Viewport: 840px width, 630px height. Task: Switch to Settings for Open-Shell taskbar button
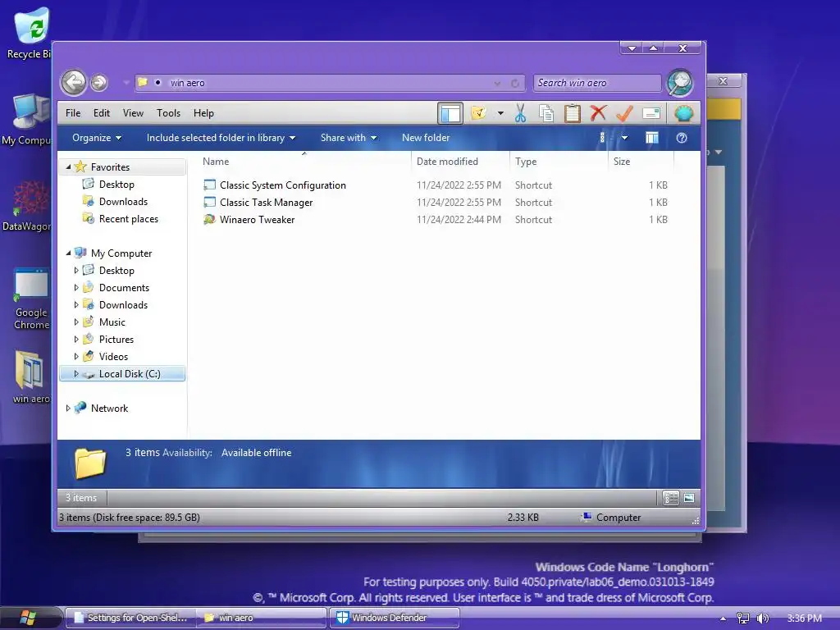(x=130, y=618)
